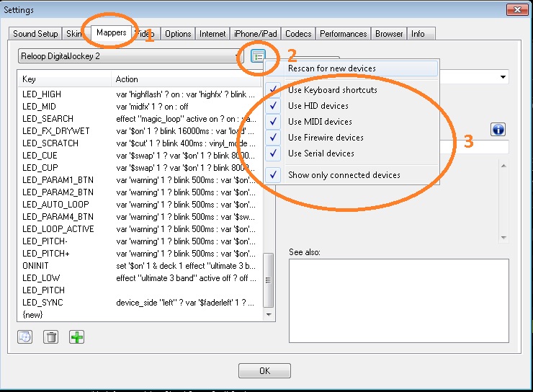Click the reset mapping icon at bottom left
The height and width of the screenshot is (392, 533).
(x=25, y=337)
